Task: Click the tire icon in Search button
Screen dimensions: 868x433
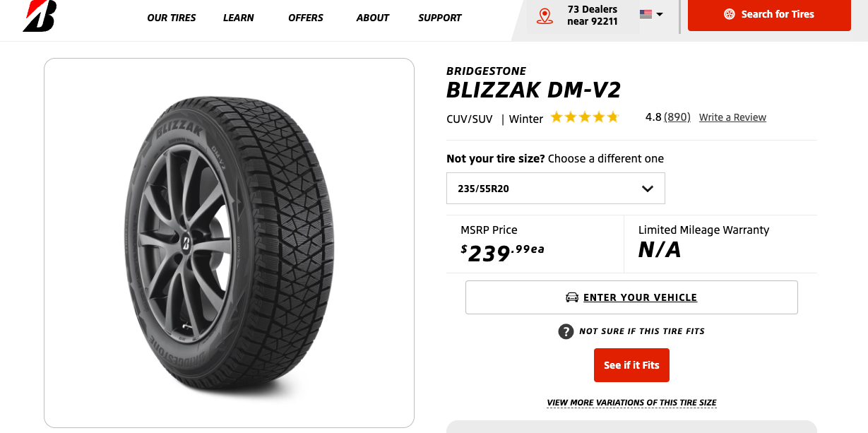Action: pos(730,14)
